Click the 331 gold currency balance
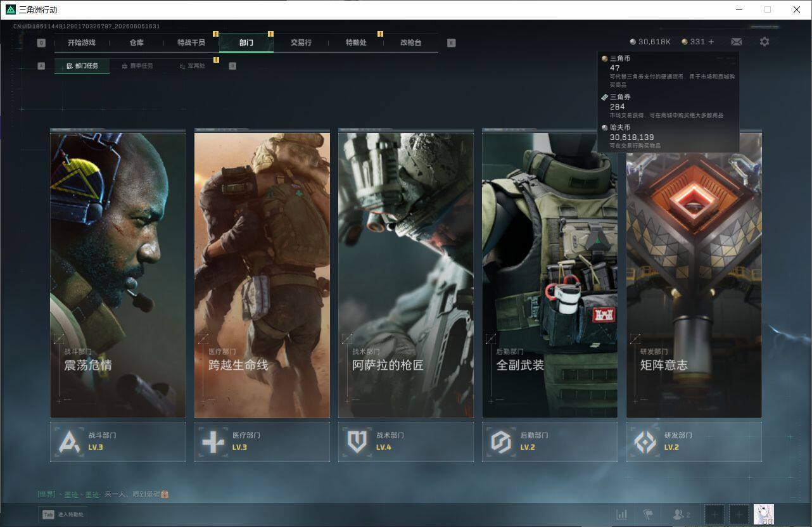This screenshot has width=812, height=527. pos(693,42)
